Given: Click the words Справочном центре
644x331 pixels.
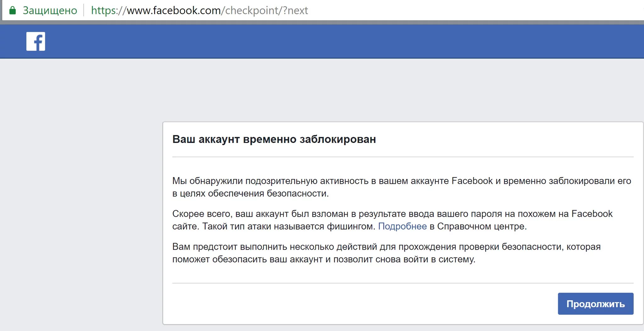Looking at the screenshot, I should [x=481, y=226].
